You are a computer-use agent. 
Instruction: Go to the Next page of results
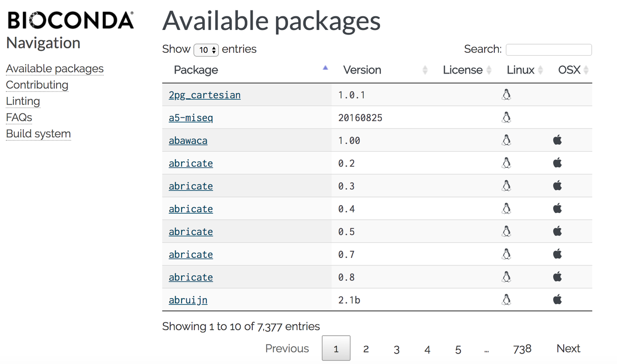pos(568,349)
